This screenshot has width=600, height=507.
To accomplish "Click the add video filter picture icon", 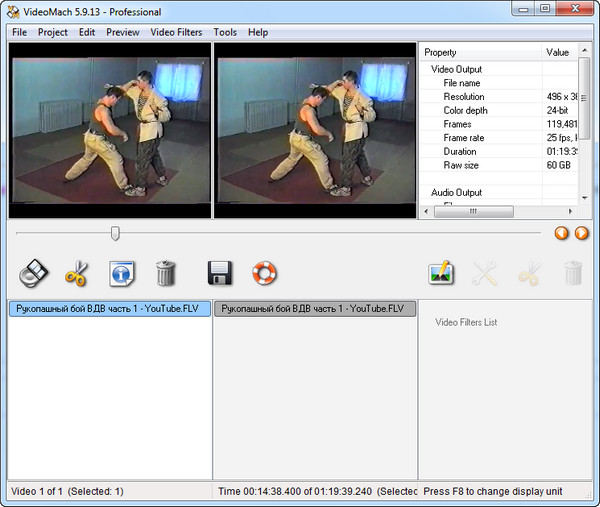I will point(441,272).
